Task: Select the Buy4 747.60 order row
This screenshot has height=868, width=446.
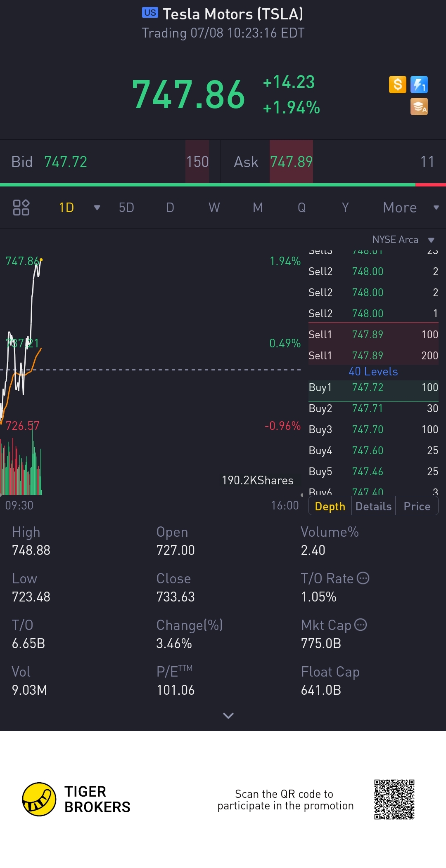Action: click(373, 451)
